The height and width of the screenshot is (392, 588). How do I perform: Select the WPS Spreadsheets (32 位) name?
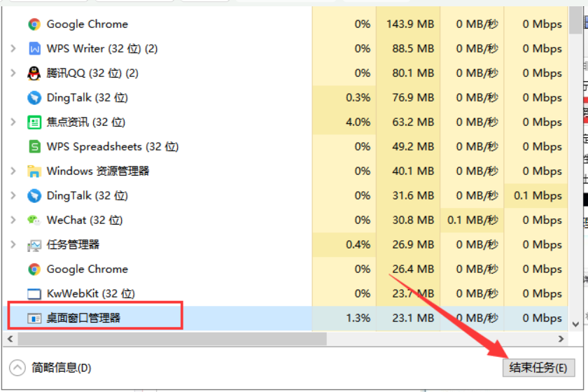(x=113, y=147)
